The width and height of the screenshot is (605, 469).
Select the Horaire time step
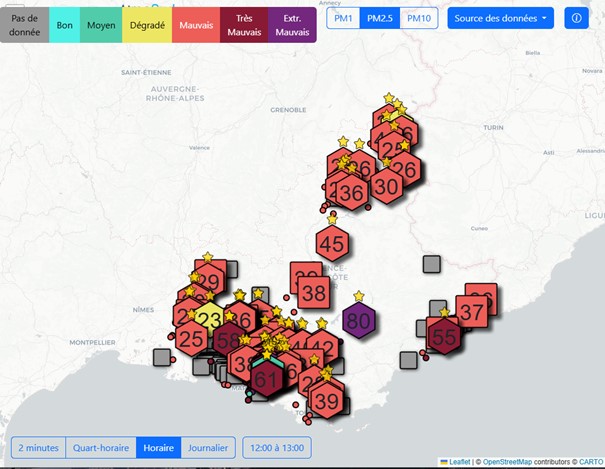tap(159, 448)
